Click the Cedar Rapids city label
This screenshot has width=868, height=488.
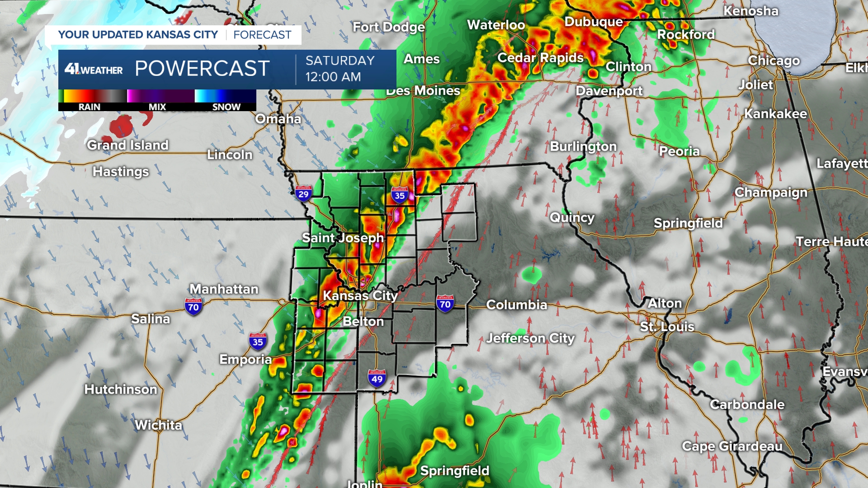click(x=540, y=58)
